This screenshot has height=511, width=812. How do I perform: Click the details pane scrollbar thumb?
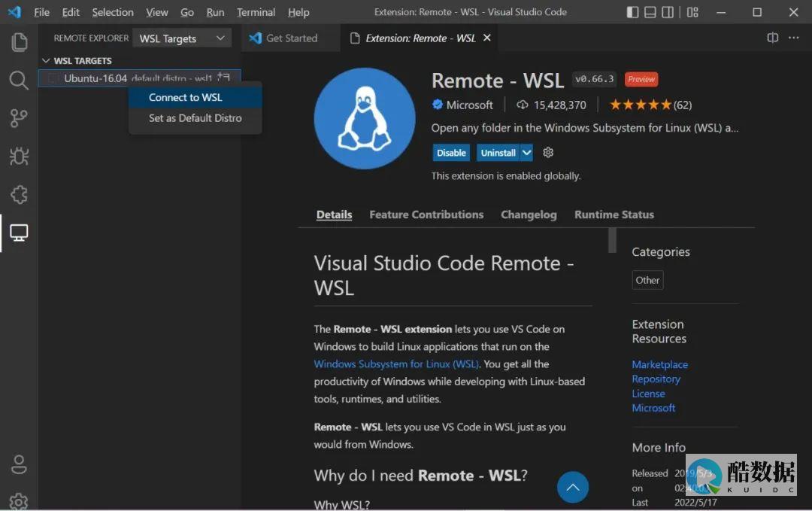pos(613,241)
